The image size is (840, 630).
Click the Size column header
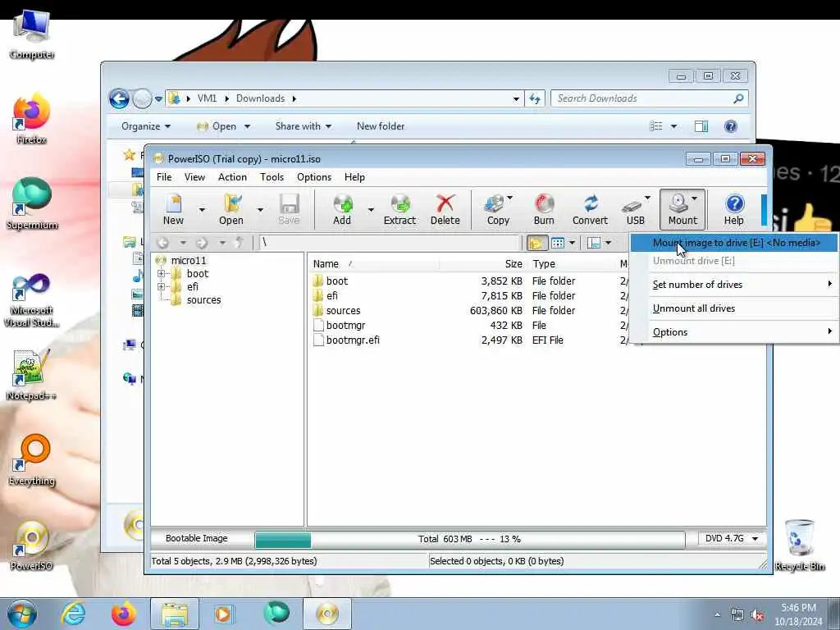coord(484,264)
